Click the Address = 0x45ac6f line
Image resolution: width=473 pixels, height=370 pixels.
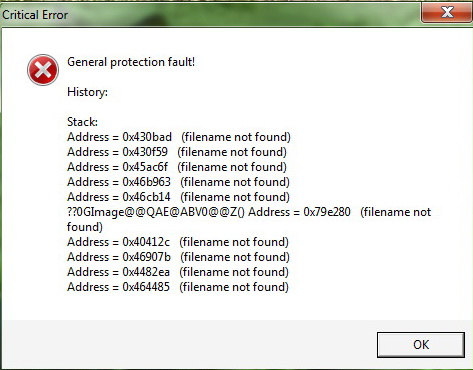[177, 167]
